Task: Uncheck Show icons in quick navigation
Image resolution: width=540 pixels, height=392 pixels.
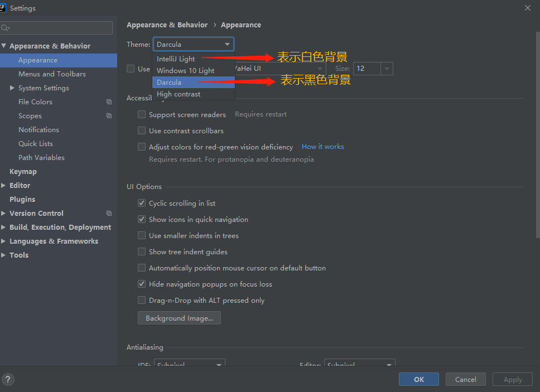Action: pos(142,219)
